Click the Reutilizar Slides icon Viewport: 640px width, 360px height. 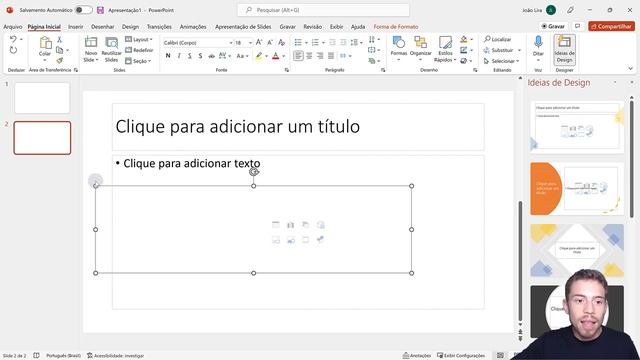pos(111,42)
